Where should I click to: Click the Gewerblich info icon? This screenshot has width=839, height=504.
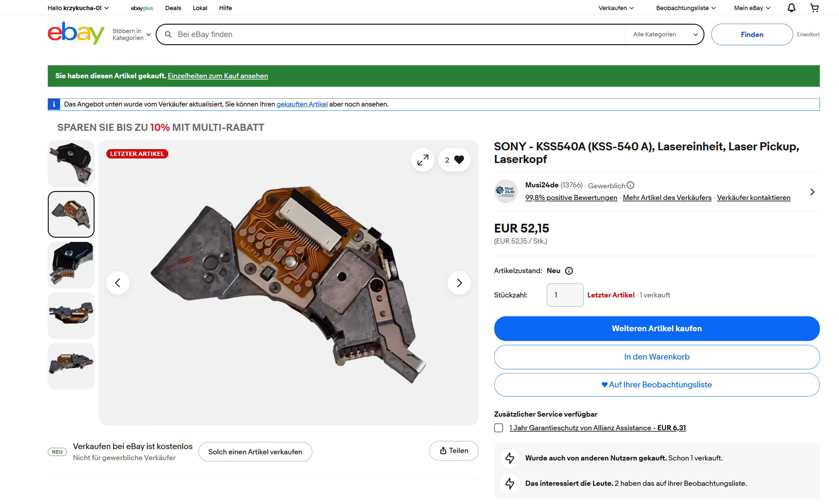point(630,185)
